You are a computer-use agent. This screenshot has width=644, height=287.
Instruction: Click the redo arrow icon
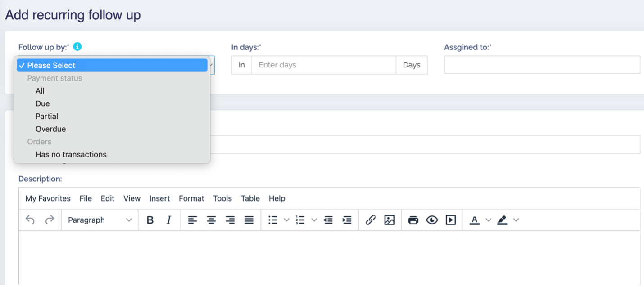tap(50, 220)
